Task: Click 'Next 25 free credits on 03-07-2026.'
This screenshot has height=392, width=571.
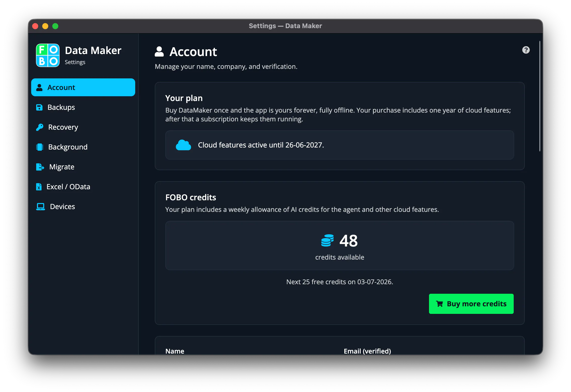Action: tap(340, 282)
